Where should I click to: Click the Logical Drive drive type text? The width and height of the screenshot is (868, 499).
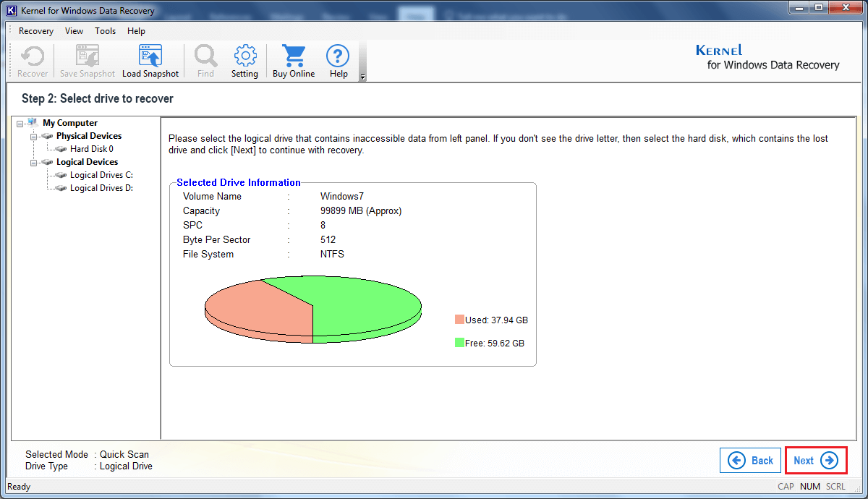[126, 466]
